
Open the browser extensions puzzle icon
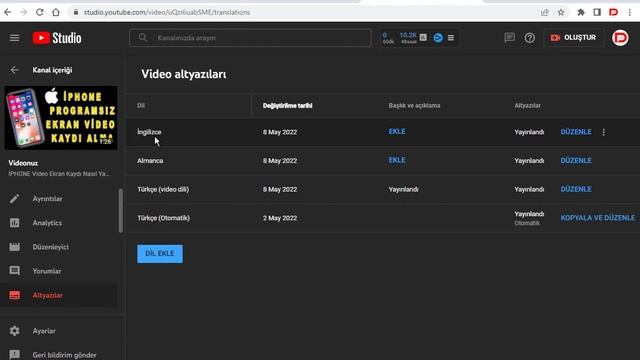[581, 12]
